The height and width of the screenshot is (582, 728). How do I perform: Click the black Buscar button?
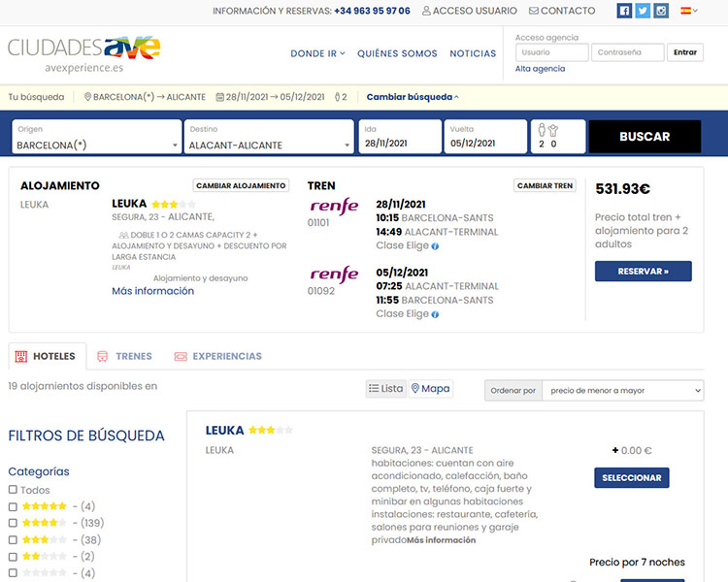(x=645, y=137)
